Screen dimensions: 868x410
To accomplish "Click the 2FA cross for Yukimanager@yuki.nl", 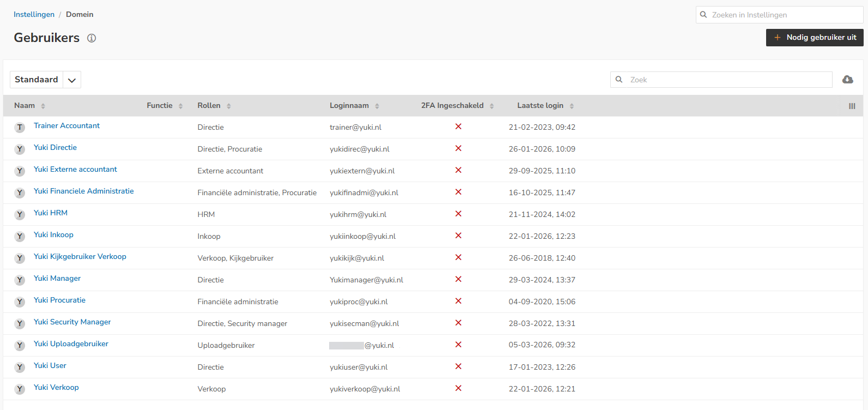I will pos(458,279).
